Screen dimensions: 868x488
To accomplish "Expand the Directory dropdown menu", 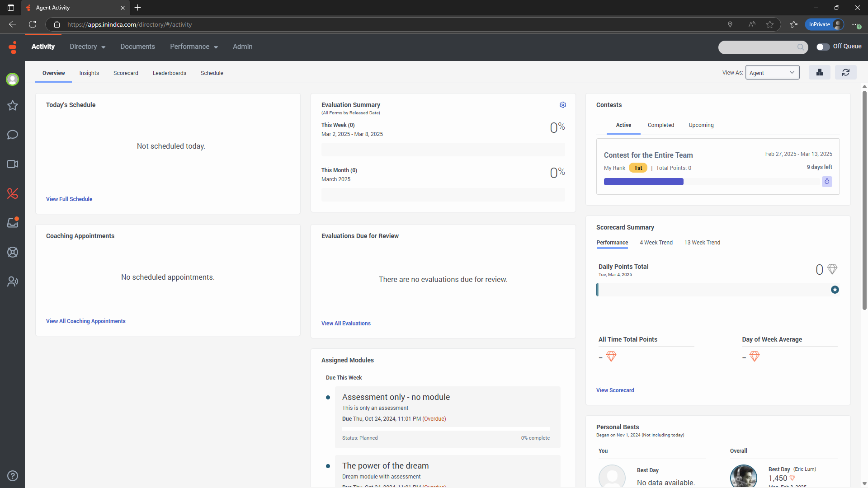I will [x=87, y=47].
